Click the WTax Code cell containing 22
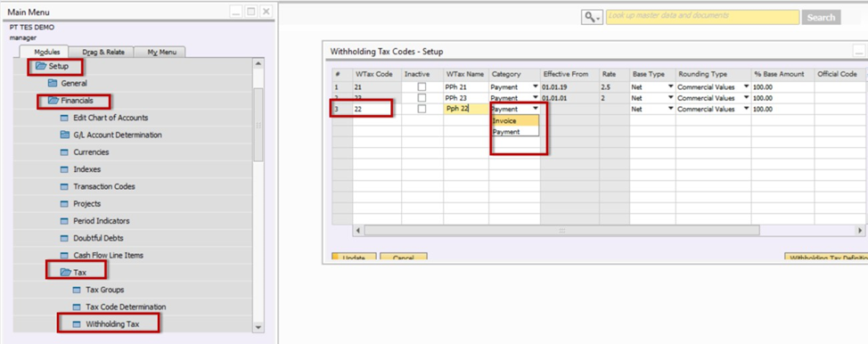This screenshot has height=344, width=868. pos(377,109)
